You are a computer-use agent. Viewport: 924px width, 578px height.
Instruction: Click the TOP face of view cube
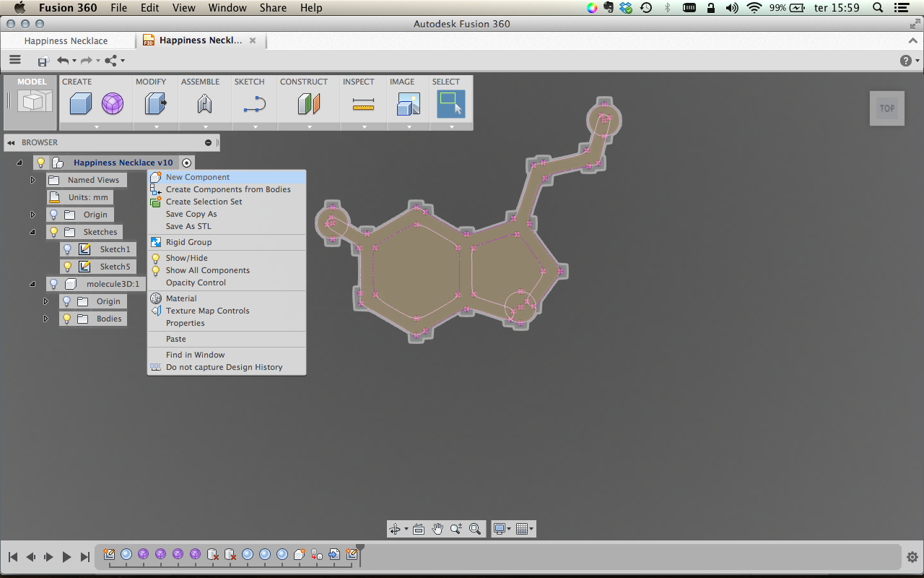887,108
